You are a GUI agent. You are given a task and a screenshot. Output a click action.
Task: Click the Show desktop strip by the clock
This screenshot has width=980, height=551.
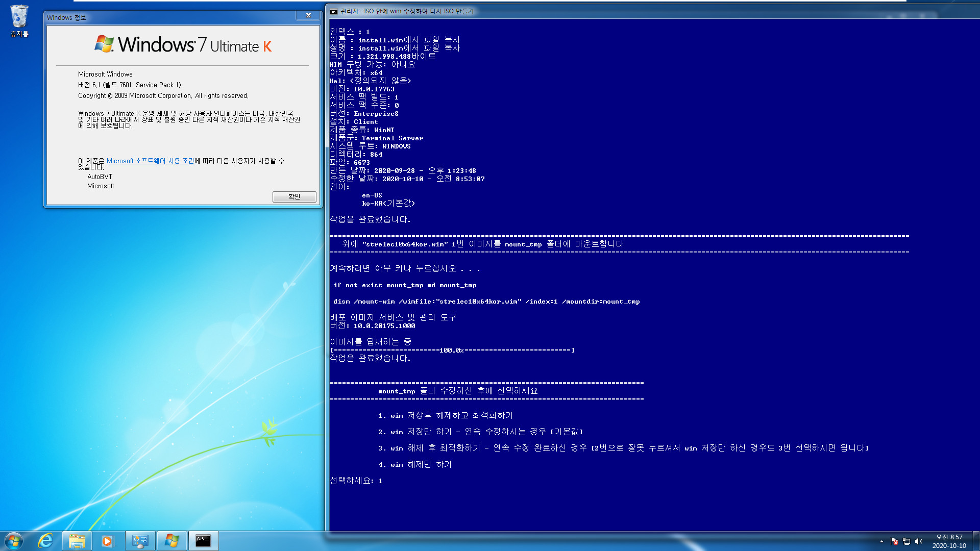click(976, 541)
